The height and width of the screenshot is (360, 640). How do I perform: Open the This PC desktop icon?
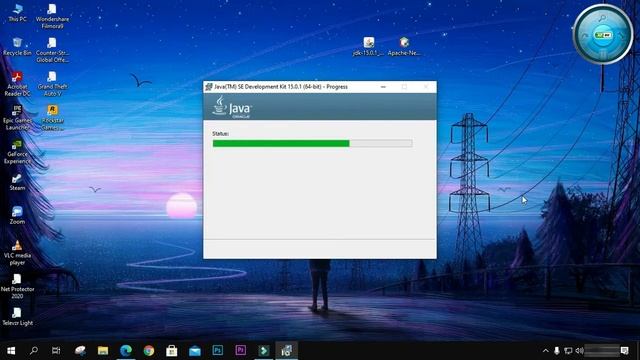(x=17, y=13)
